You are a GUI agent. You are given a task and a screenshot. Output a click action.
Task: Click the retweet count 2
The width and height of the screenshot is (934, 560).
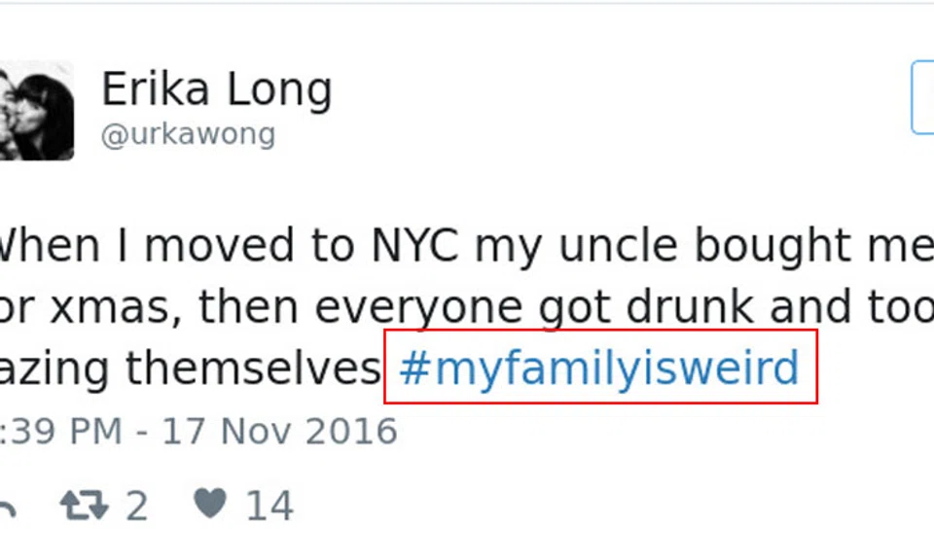[x=136, y=507]
